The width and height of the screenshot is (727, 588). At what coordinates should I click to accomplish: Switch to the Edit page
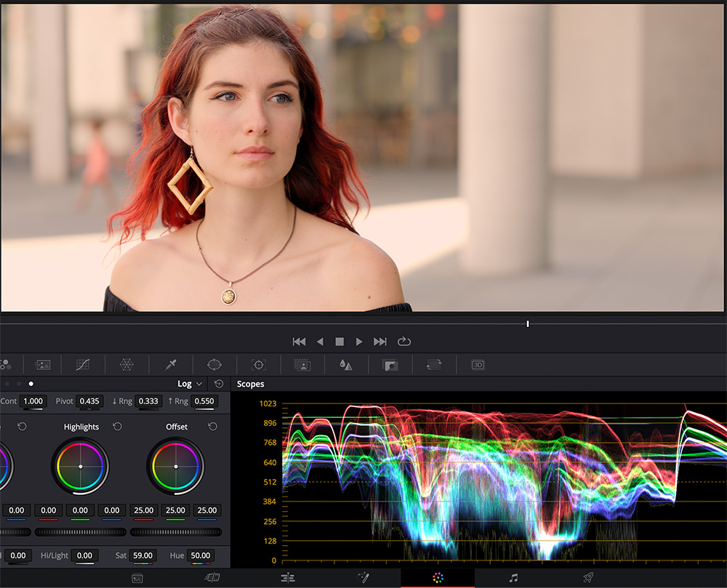287,578
